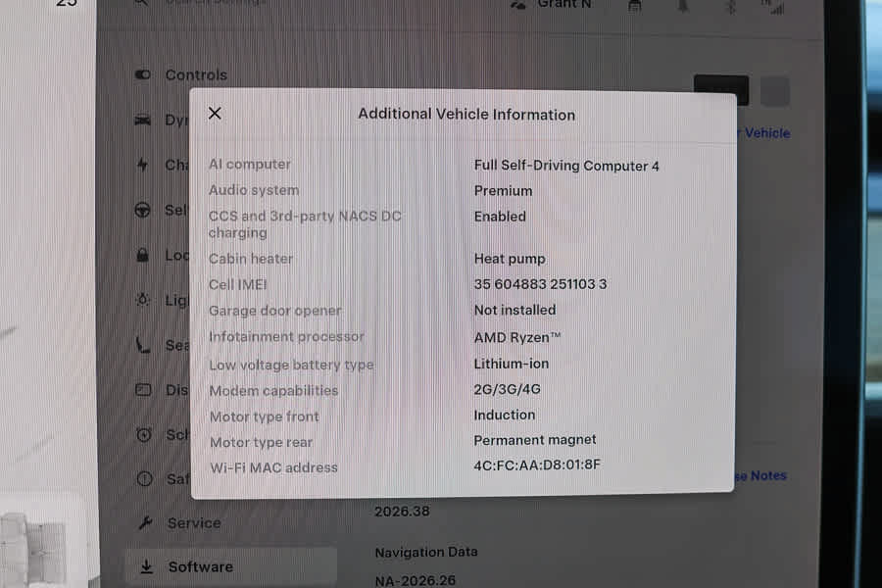Select the 'AMD Ryzen' value
The height and width of the screenshot is (588, 882).
pyautogui.click(x=517, y=337)
